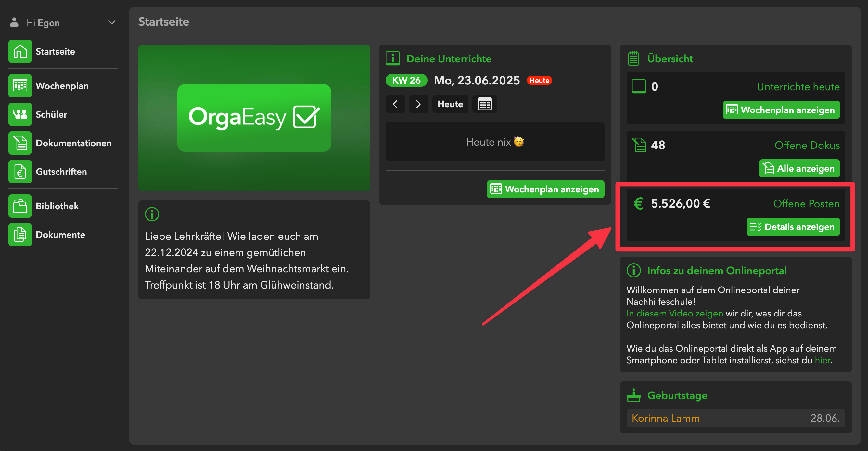
Task: Open the Dokumente files icon
Action: coord(20,235)
